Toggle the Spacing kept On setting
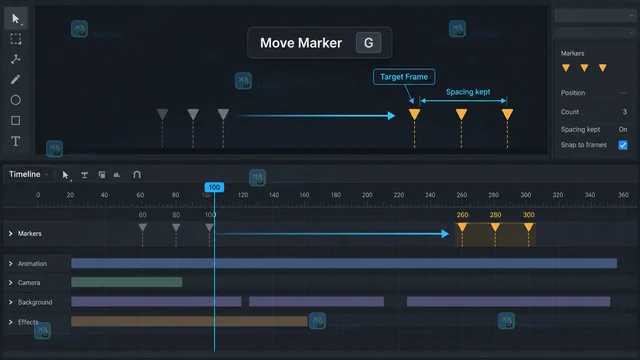 622,129
